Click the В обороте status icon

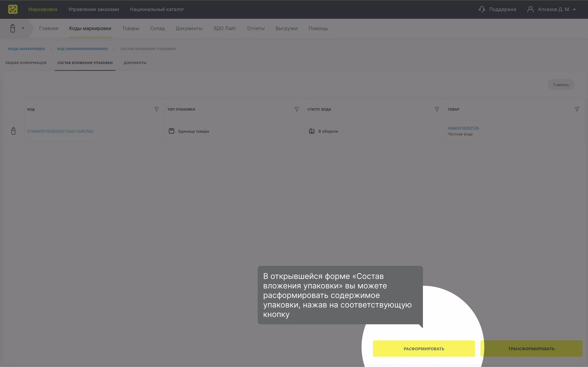click(x=312, y=131)
